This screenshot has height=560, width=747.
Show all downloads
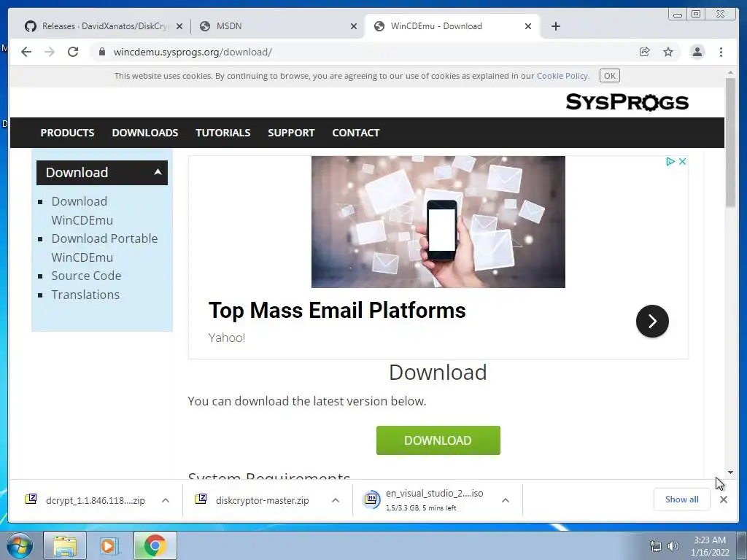pos(682,499)
